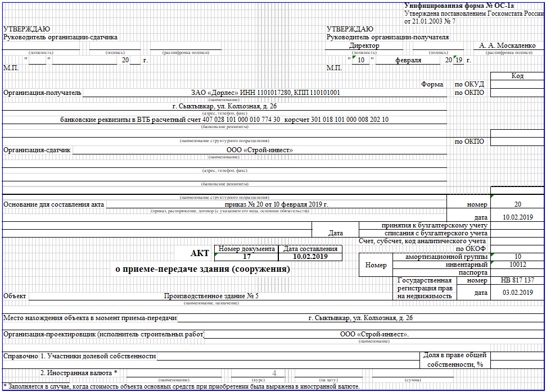
Task: Click the document number cell "17"
Action: point(246,257)
